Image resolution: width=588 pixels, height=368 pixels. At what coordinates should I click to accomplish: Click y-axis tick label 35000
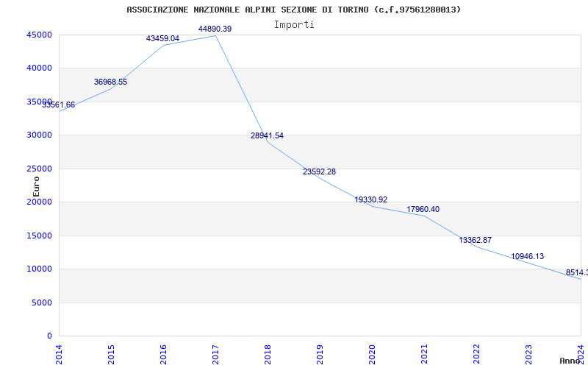39,102
